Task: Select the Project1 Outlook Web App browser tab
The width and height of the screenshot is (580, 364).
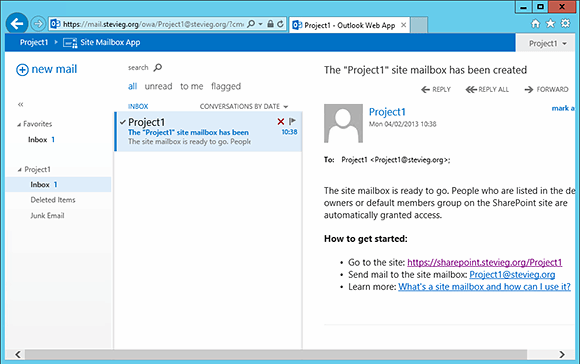Action: (x=350, y=25)
